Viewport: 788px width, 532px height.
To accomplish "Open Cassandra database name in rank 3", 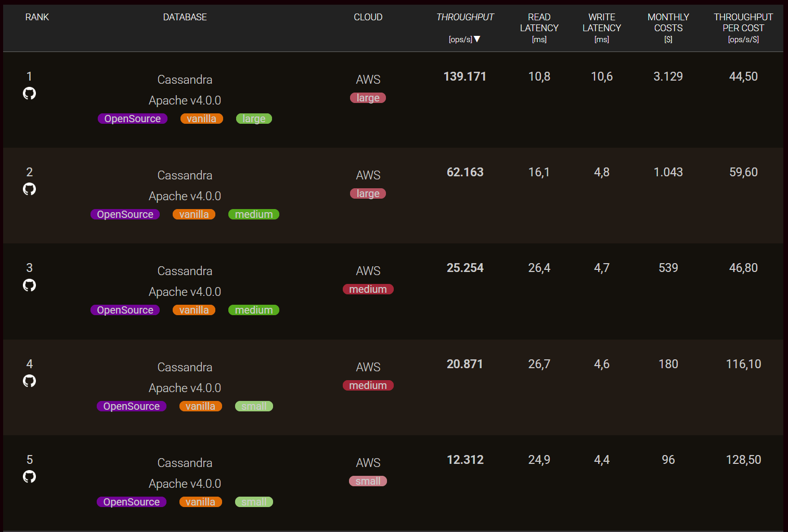I will [185, 271].
